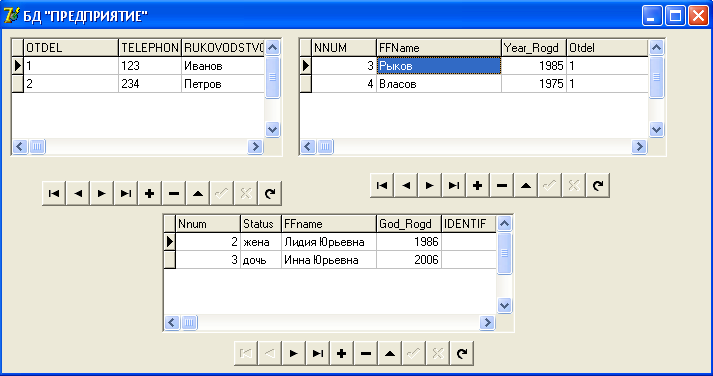Click the RUKOVODSTVO column header
Viewport: 713px width, 376px height.
[x=223, y=48]
